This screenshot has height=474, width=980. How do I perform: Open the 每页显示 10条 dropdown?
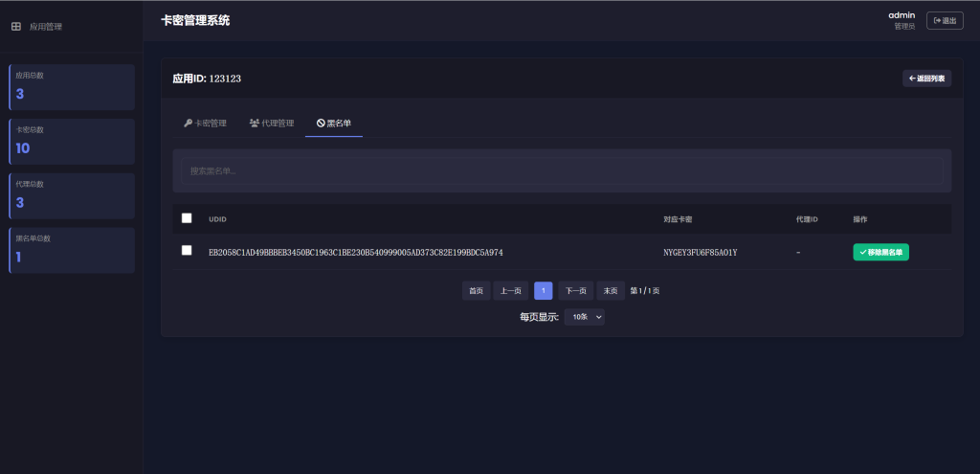click(x=584, y=317)
